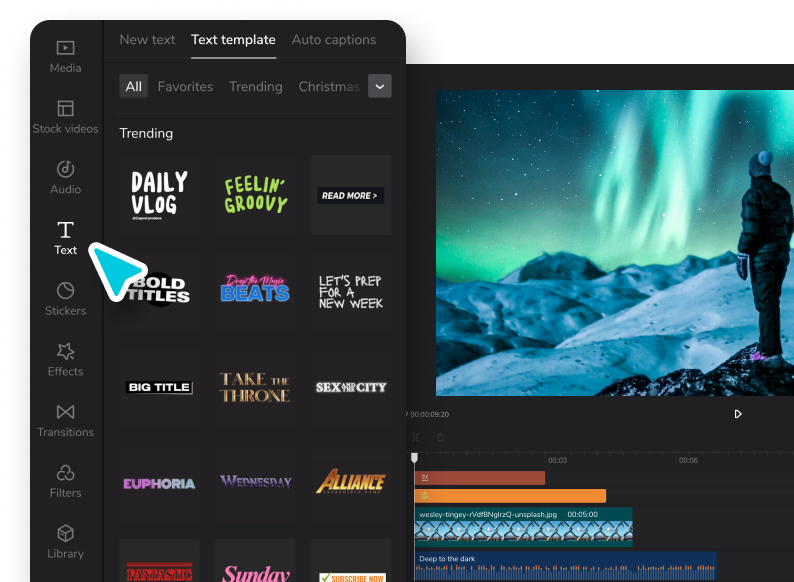This screenshot has height=582, width=794.
Task: Open the Effects panel
Action: 65,360
